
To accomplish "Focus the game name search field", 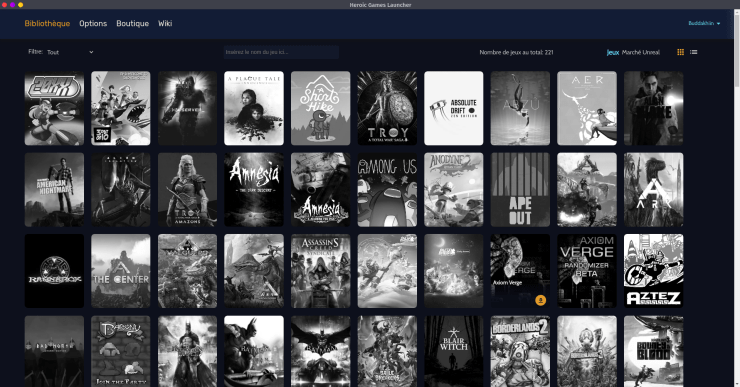I will point(281,52).
